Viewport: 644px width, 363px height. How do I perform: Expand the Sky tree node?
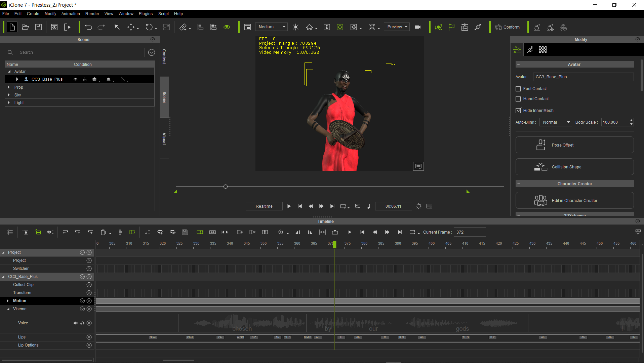9,95
